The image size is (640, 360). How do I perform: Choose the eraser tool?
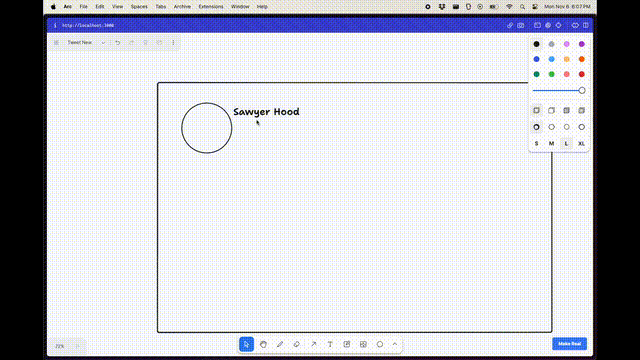[297, 344]
